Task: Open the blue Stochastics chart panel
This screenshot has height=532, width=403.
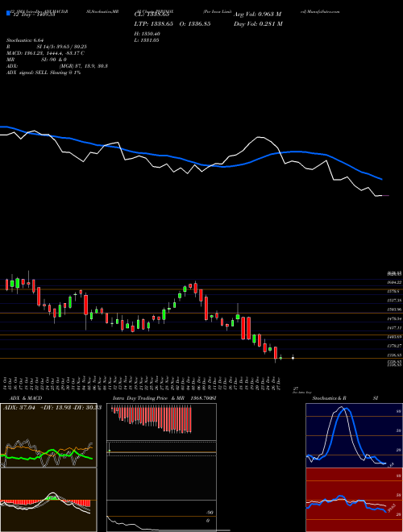Action: 354,435
